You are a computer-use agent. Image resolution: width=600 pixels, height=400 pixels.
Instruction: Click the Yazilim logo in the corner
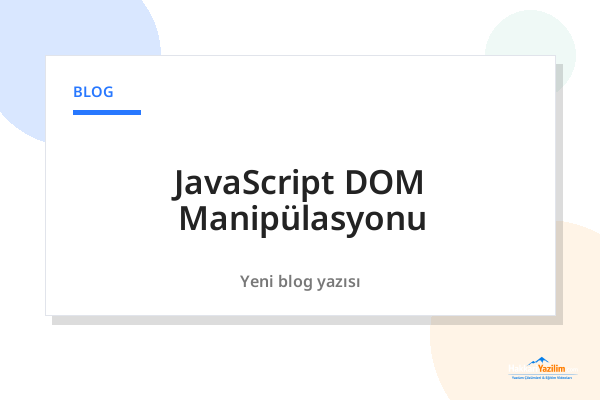tap(543, 368)
